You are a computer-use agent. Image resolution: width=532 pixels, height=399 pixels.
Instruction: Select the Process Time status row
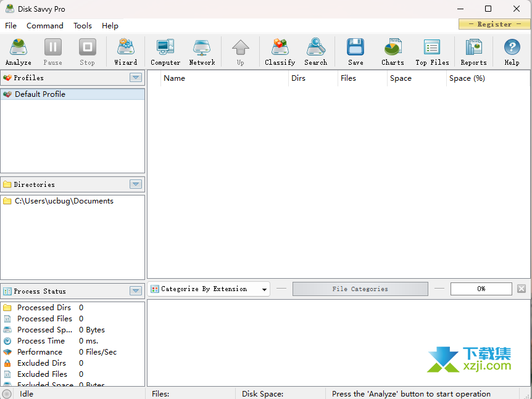tap(73, 340)
